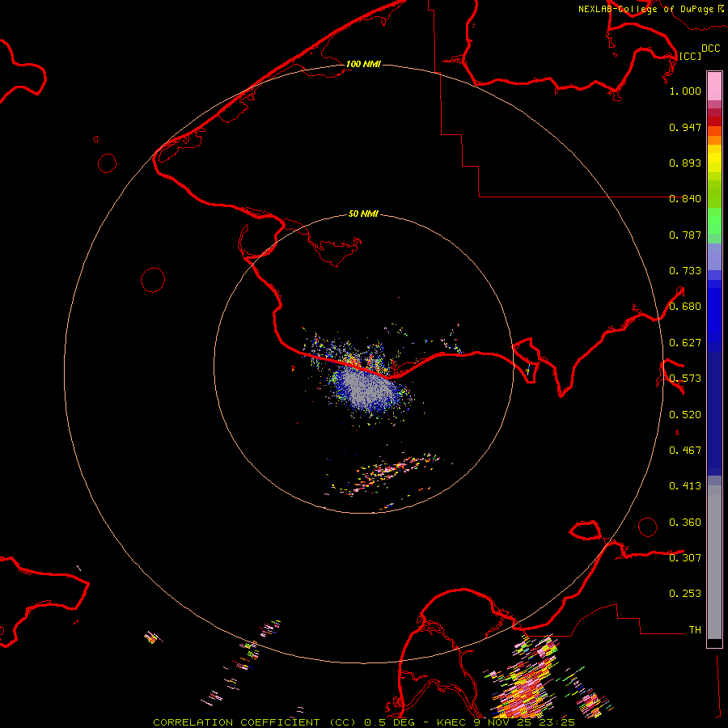Select the 0.253 scale value
This screenshot has height=728, width=728.
coord(685,594)
